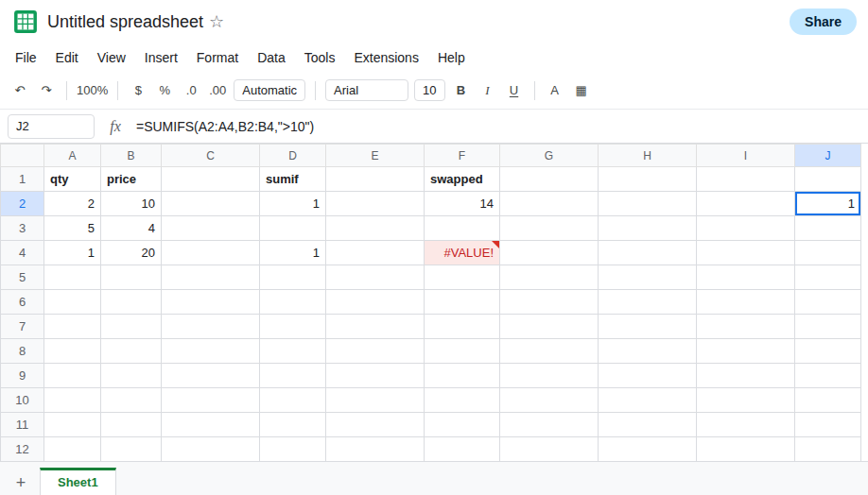Star the Untitled spreadsheet
Viewport: 868px width, 495px height.
coord(217,22)
